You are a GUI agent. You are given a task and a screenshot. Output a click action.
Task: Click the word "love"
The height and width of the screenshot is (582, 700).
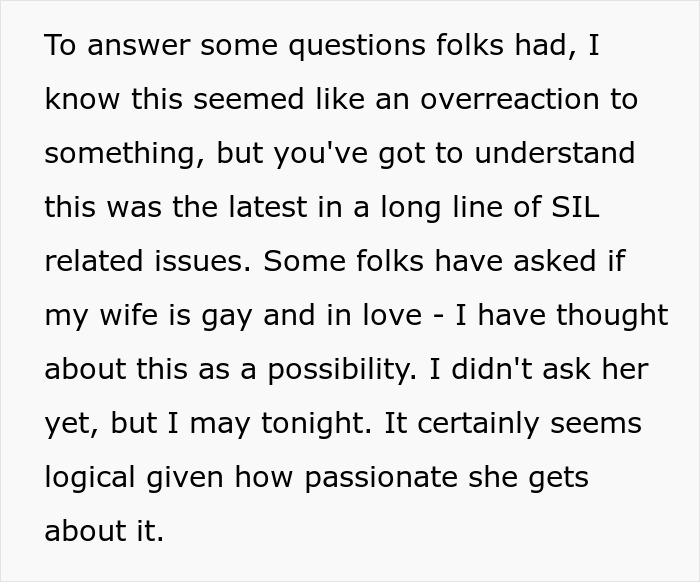coord(392,315)
